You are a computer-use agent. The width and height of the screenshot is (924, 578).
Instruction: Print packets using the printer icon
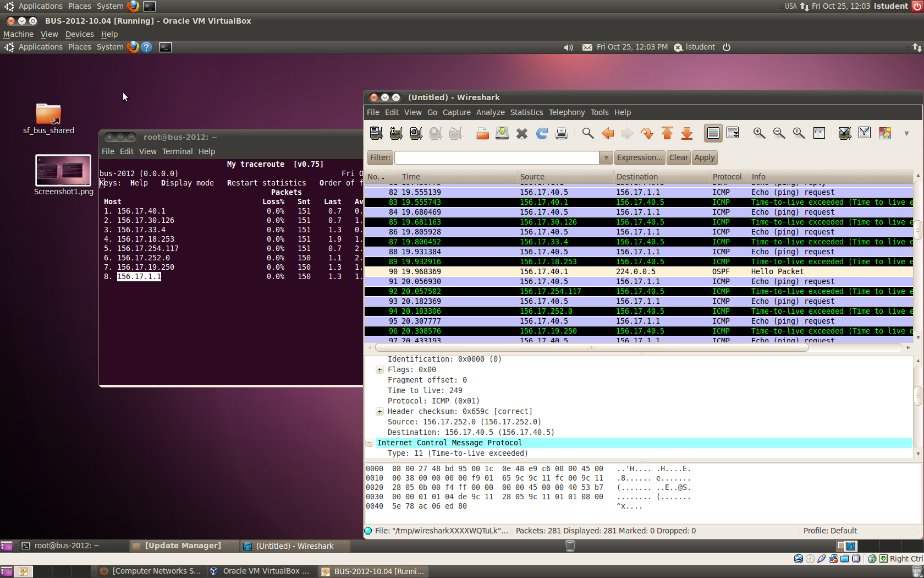562,133
